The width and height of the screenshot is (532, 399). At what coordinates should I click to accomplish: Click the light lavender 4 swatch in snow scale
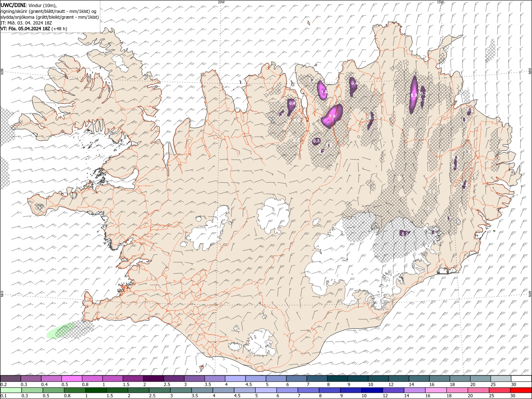click(x=235, y=379)
